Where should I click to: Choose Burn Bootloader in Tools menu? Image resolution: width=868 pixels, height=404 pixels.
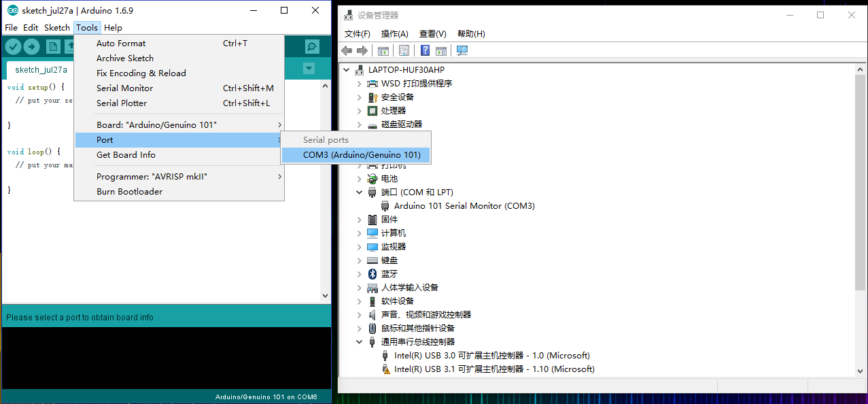tap(179, 191)
